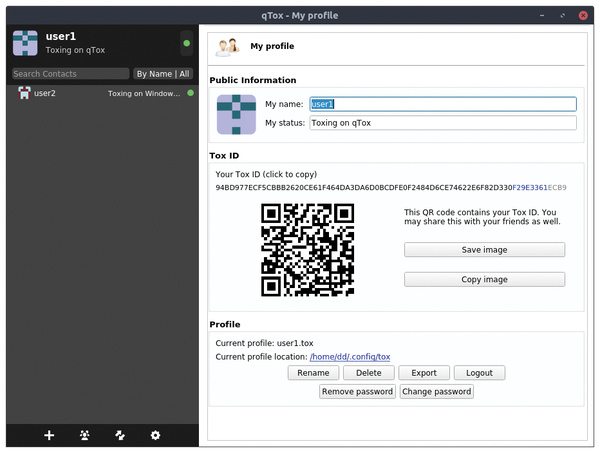This screenshot has height=453, width=600.
Task: Minimize the qTox window
Action: [x=542, y=15]
